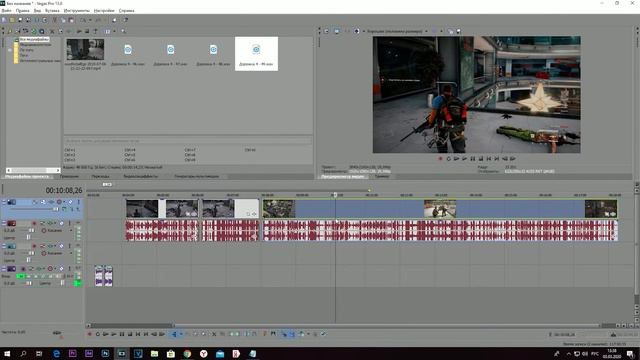
Task: Open the edit tool dropdown arrow
Action: (181, 334)
